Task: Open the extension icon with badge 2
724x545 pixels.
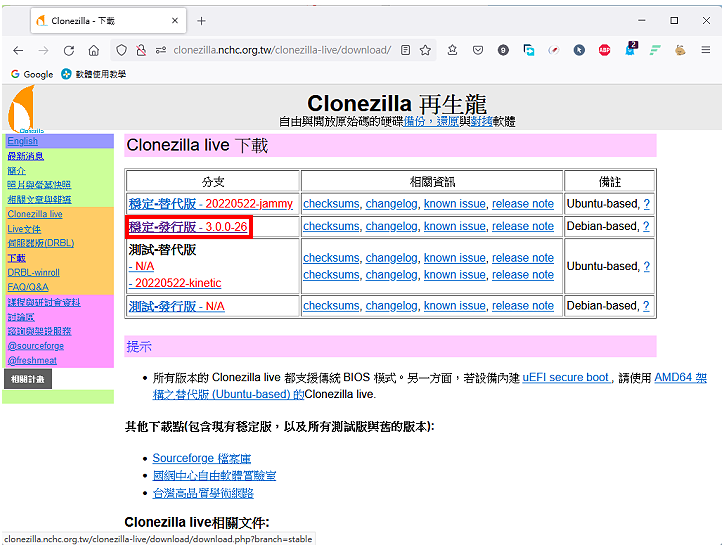Action: coord(631,48)
